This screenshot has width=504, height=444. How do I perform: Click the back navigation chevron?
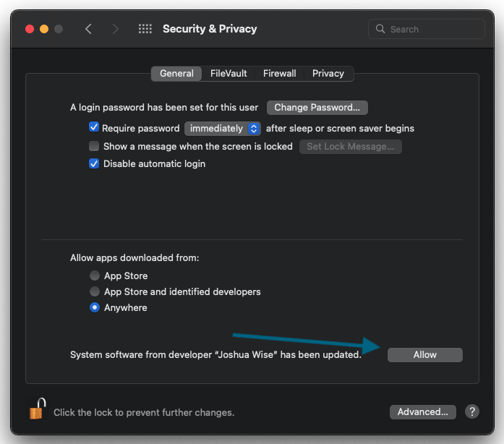click(88, 29)
